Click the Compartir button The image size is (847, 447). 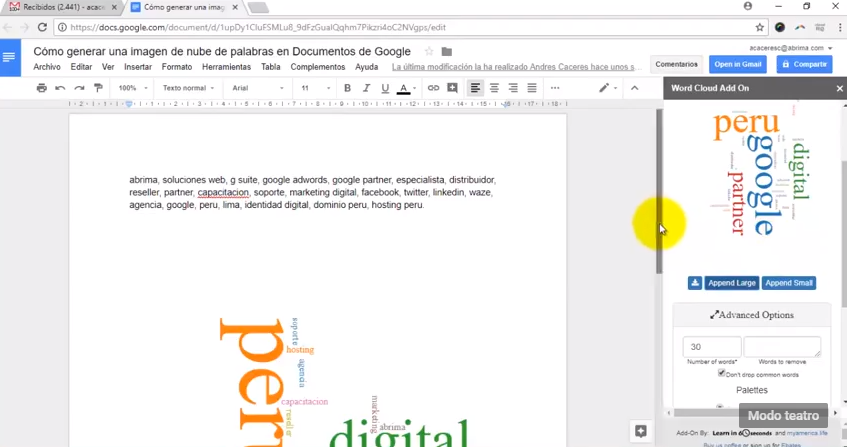[x=804, y=64]
